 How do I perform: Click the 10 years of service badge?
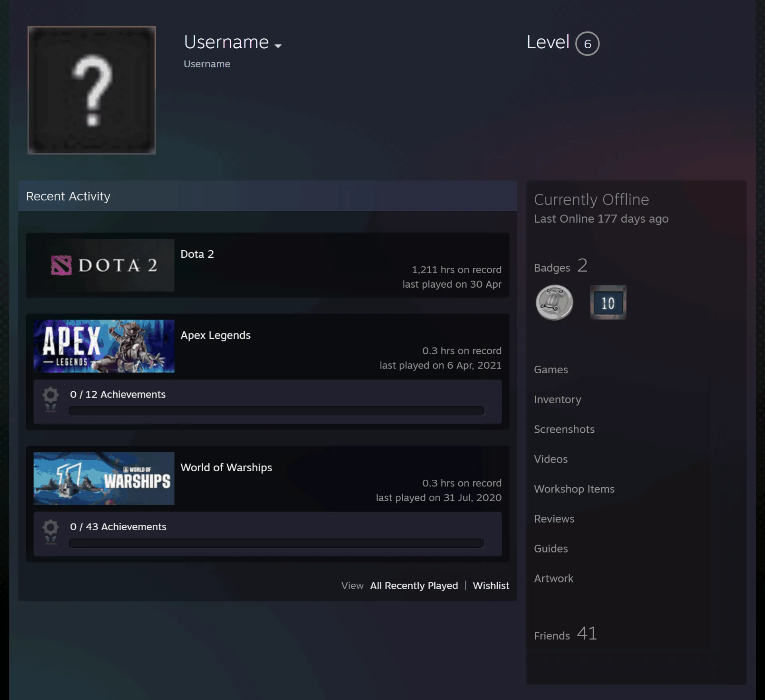pyautogui.click(x=608, y=302)
